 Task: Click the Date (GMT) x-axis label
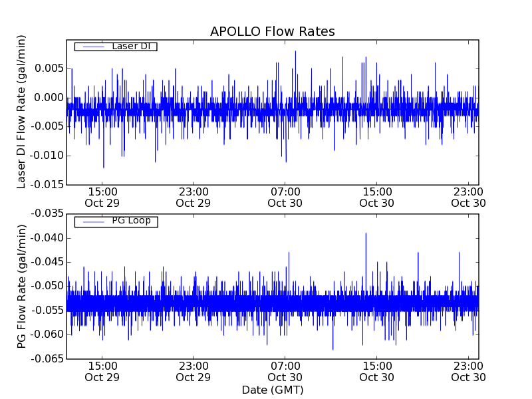click(272, 390)
